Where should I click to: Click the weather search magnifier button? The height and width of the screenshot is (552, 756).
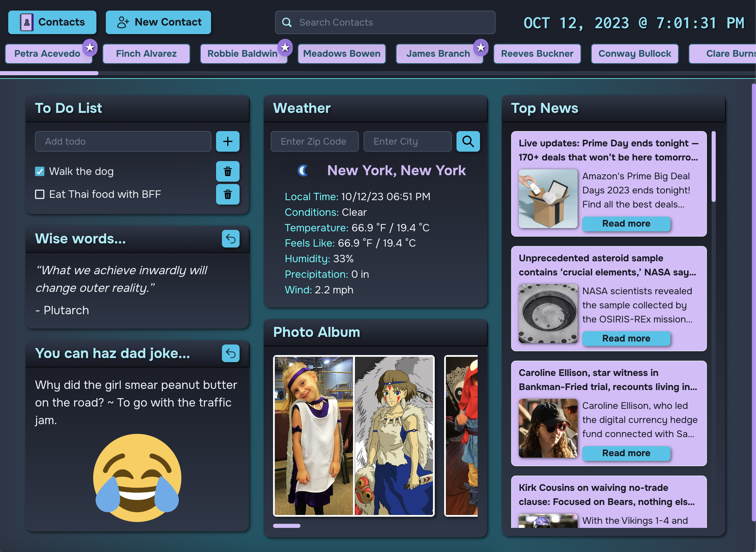[468, 141]
